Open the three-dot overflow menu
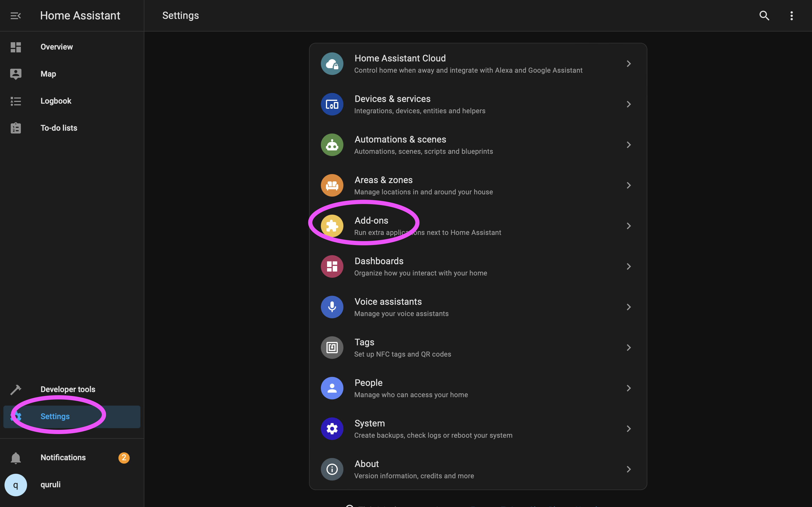The image size is (812, 507). pos(791,16)
